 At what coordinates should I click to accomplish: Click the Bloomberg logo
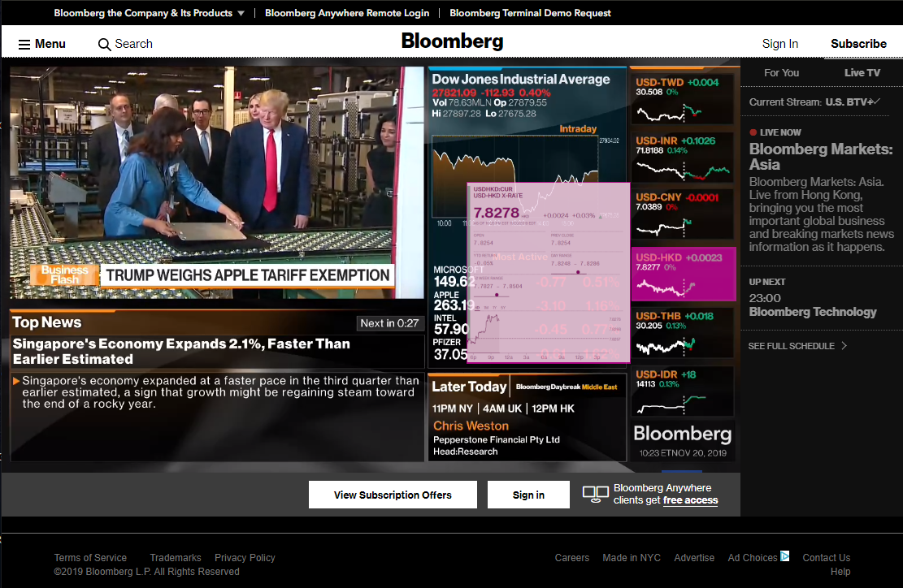[x=452, y=41]
